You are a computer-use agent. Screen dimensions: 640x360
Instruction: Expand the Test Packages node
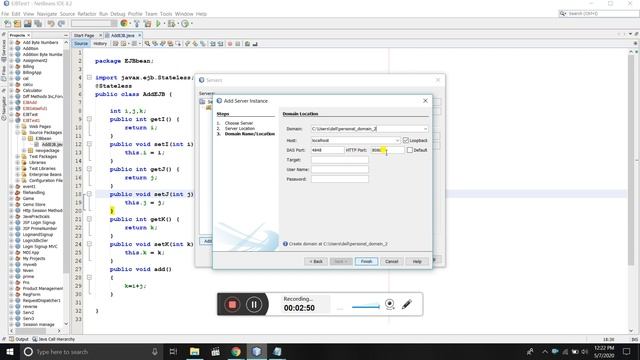[x=18, y=156]
